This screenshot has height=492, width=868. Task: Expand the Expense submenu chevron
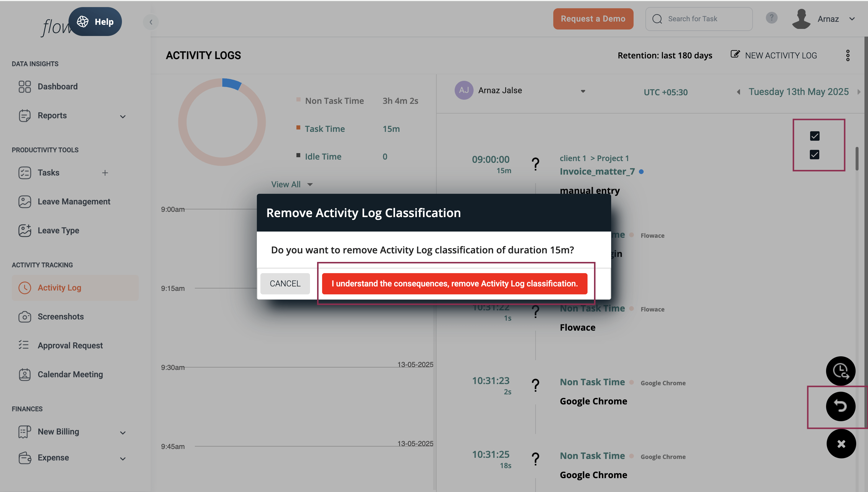click(123, 459)
